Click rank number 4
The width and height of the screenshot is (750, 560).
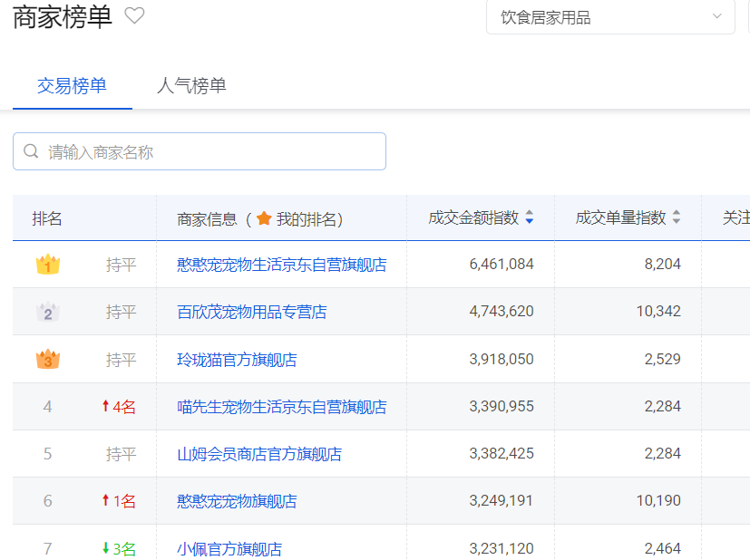click(47, 407)
